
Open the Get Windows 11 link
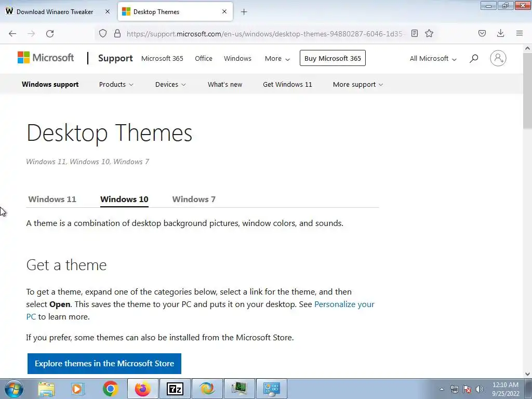click(287, 84)
